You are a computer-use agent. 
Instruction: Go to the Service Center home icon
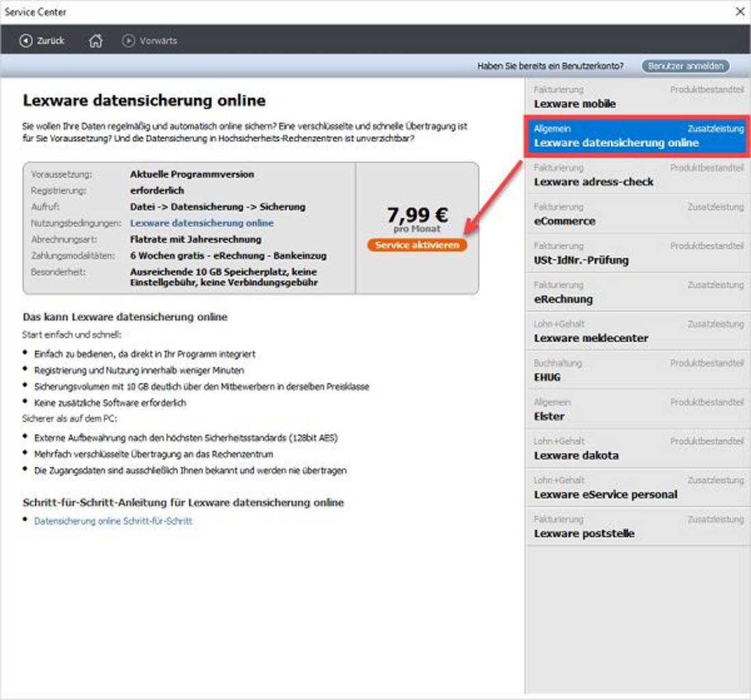pos(96,41)
